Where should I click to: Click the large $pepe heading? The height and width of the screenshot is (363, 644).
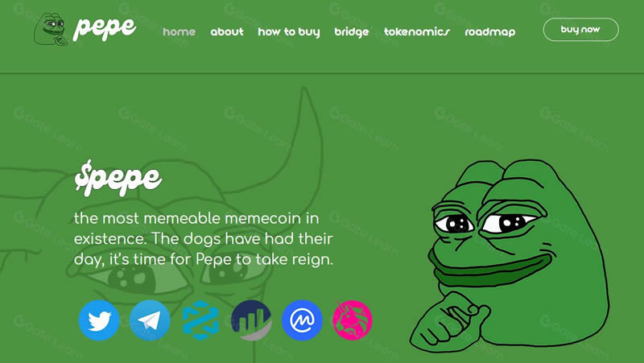point(118,178)
